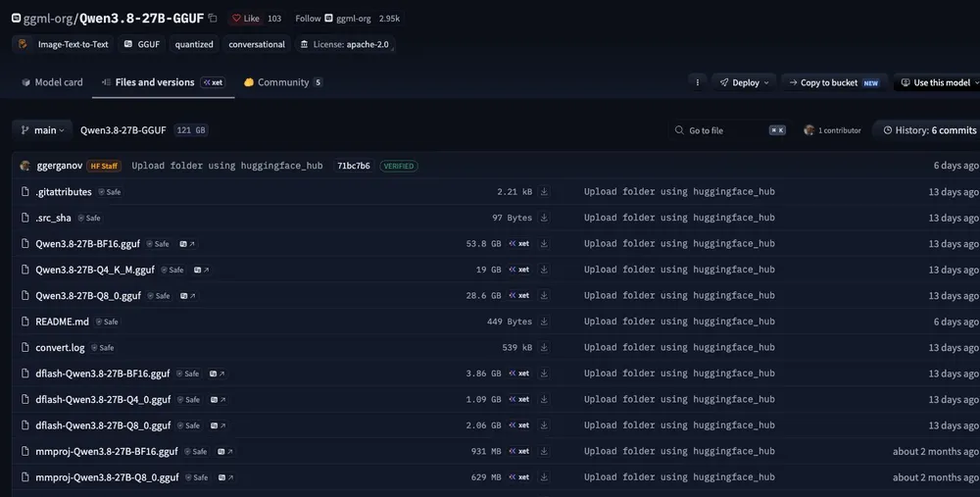The image size is (980, 497).
Task: Download dflash-Qwen3.8-27B-Q4_0.gguf
Action: coord(544,400)
